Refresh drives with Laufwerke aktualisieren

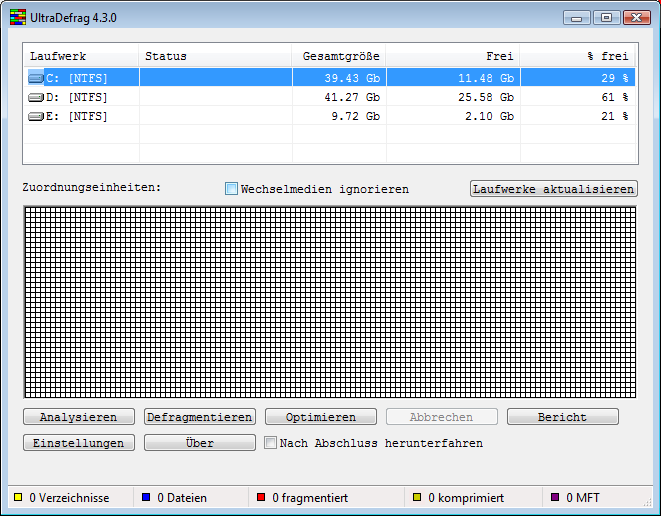click(554, 189)
